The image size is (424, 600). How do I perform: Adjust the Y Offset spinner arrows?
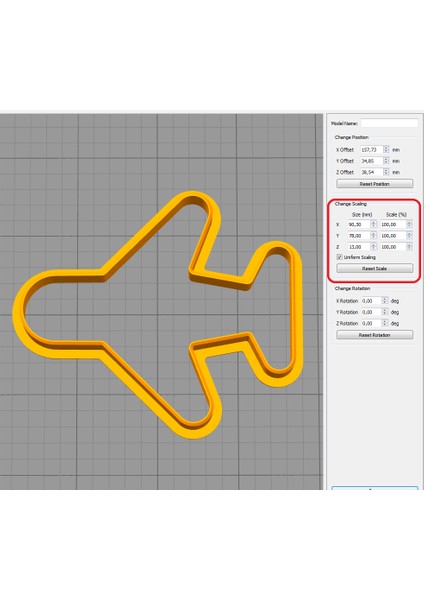(386, 161)
